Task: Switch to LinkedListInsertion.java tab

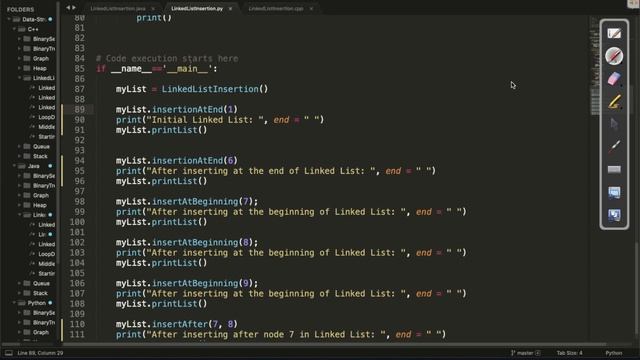Action: [118, 9]
